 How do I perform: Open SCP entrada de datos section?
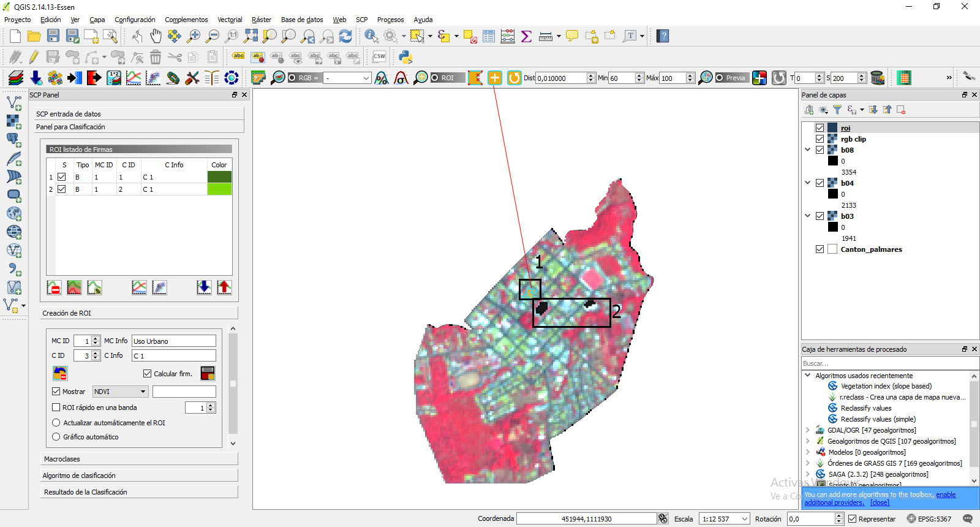[138, 113]
